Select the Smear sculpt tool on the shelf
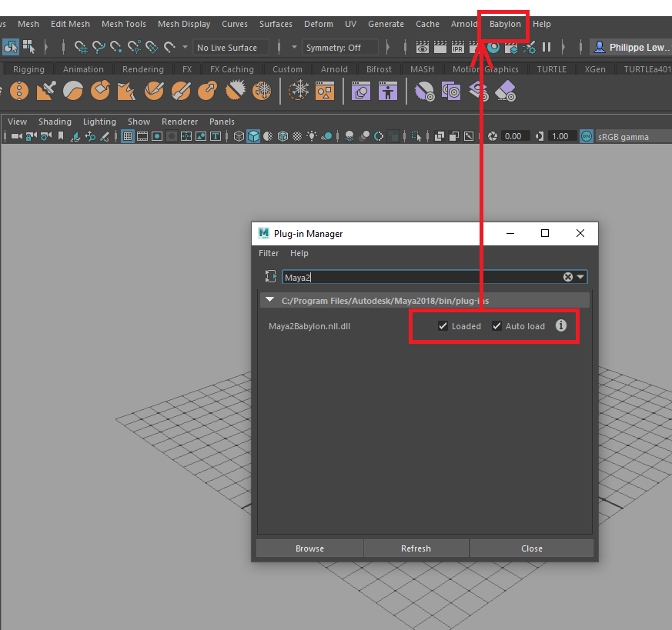 pos(181,91)
